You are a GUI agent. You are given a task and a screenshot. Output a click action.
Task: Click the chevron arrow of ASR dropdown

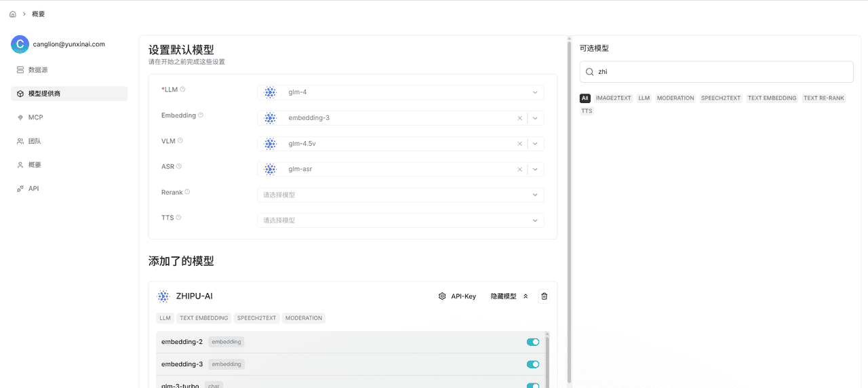pos(535,170)
